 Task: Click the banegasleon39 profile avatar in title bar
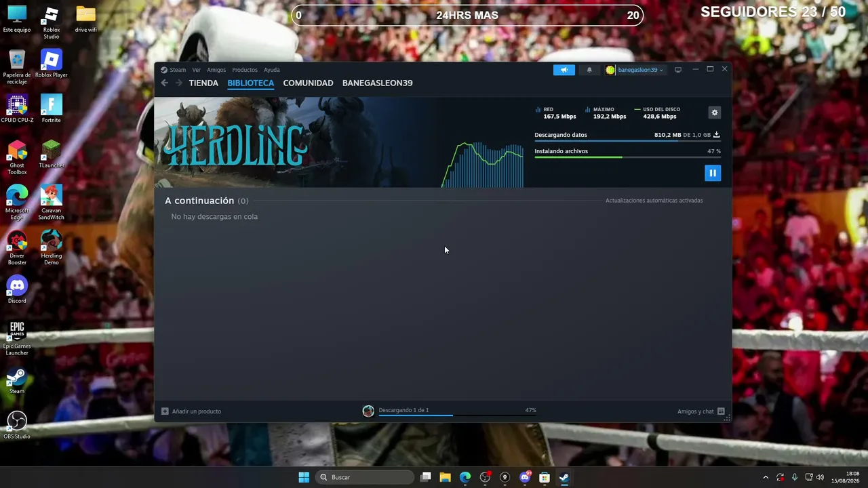610,70
